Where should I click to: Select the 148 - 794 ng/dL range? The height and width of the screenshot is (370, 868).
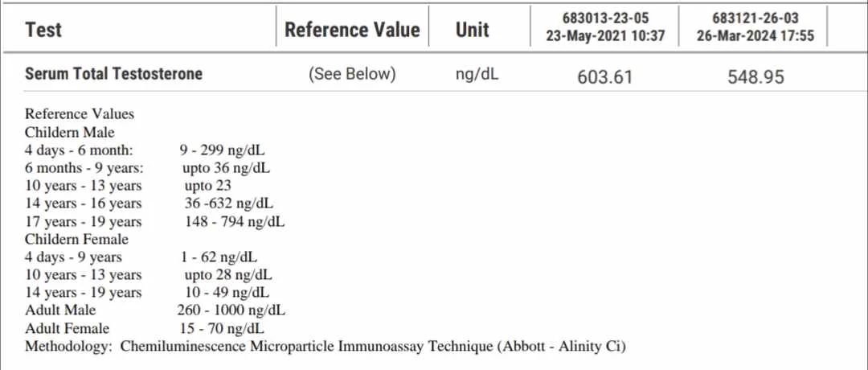pos(234,221)
